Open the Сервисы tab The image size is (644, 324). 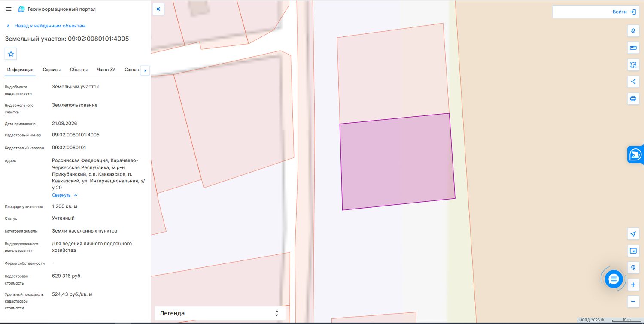[x=52, y=70]
